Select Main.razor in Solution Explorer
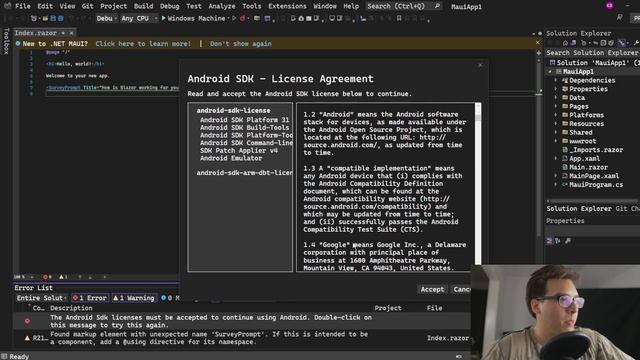 coord(588,167)
